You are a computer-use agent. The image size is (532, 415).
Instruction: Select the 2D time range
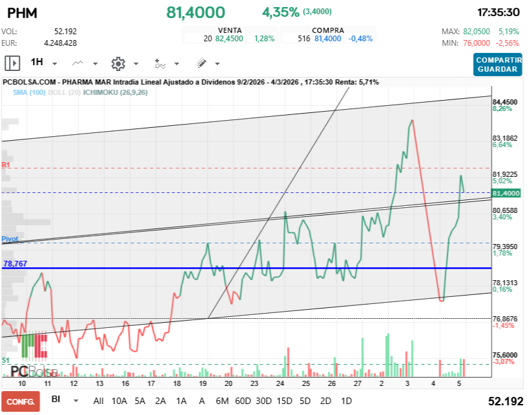click(x=325, y=401)
